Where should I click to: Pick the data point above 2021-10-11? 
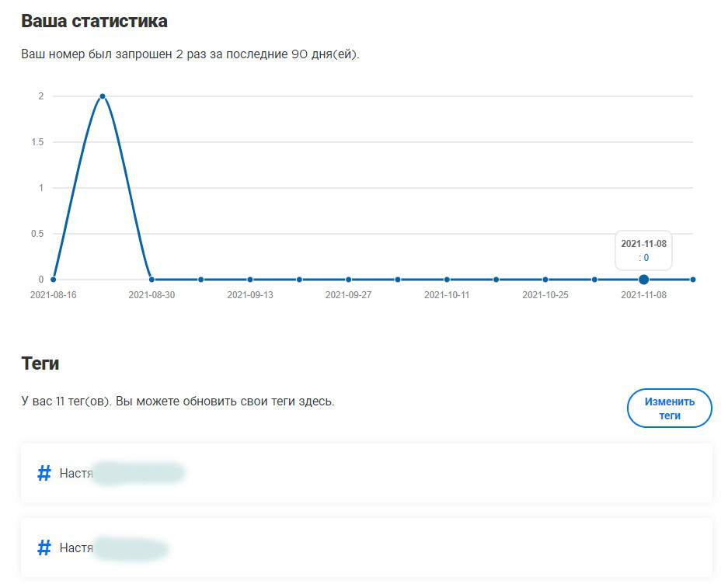447,280
